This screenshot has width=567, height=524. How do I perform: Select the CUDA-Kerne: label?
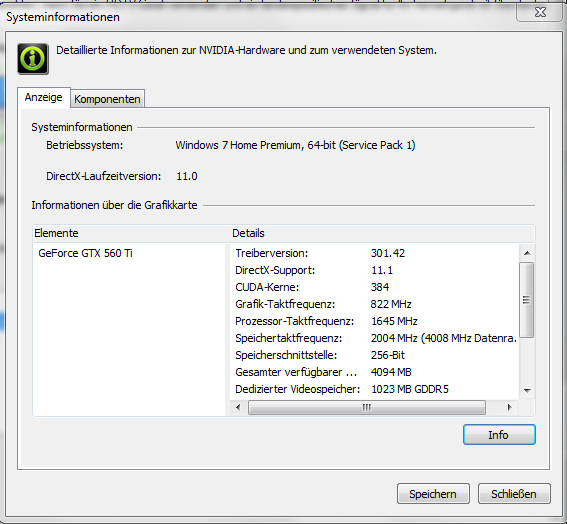click(x=267, y=287)
